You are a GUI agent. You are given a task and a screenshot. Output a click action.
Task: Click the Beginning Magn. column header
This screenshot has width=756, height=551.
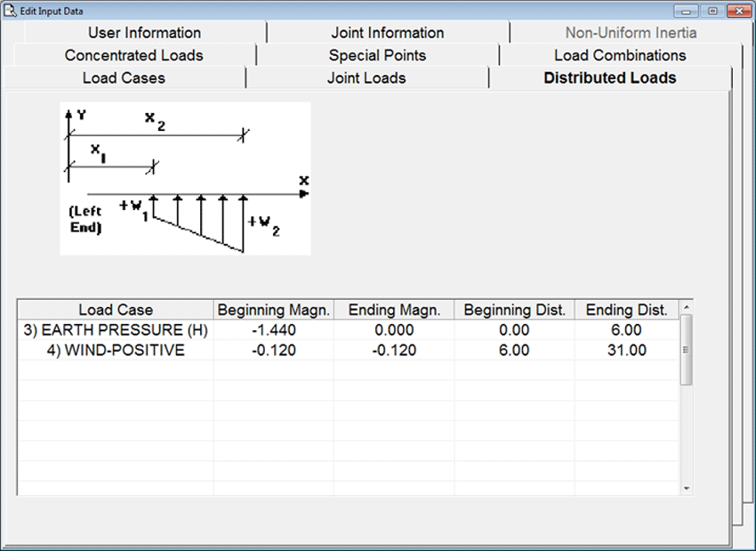click(x=274, y=310)
